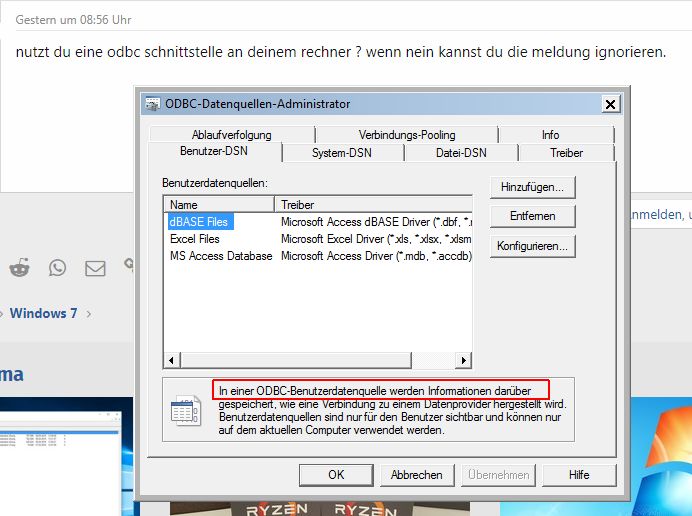Click the Microsoft Access Driver (*.mdb) text
Screen dimensions: 692x516
click(x=376, y=256)
